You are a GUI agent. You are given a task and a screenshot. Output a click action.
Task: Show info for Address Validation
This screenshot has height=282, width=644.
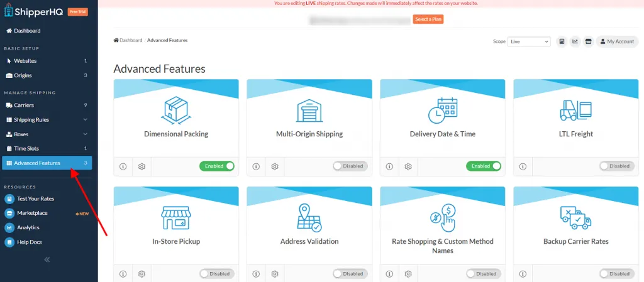[x=256, y=274]
